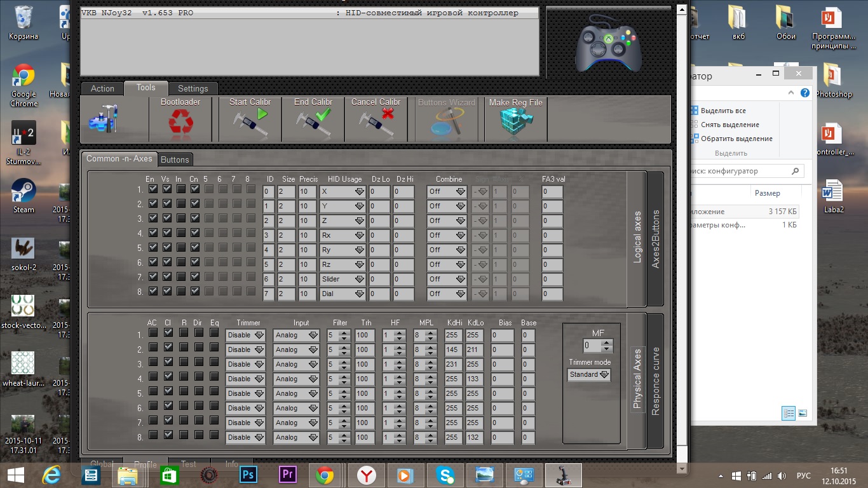Click the search magnifier in Explorer window
Screen dimensions: 868x488
tap(796, 171)
